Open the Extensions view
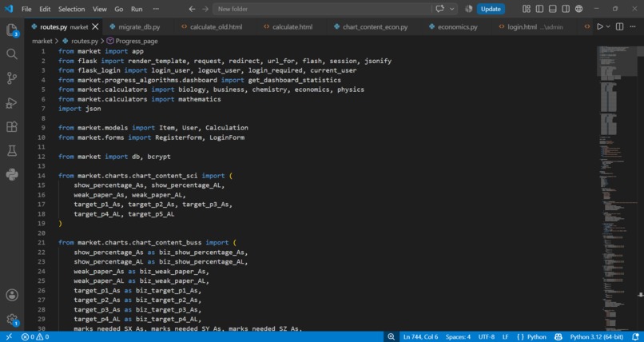644x342 pixels. [12, 127]
